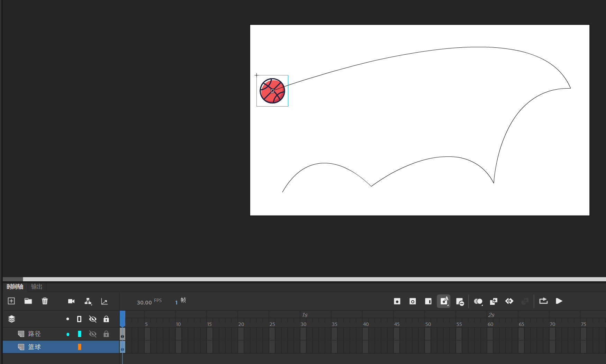606x364 pixels.
Task: Select the 篮球 layer
Action: click(x=61, y=347)
